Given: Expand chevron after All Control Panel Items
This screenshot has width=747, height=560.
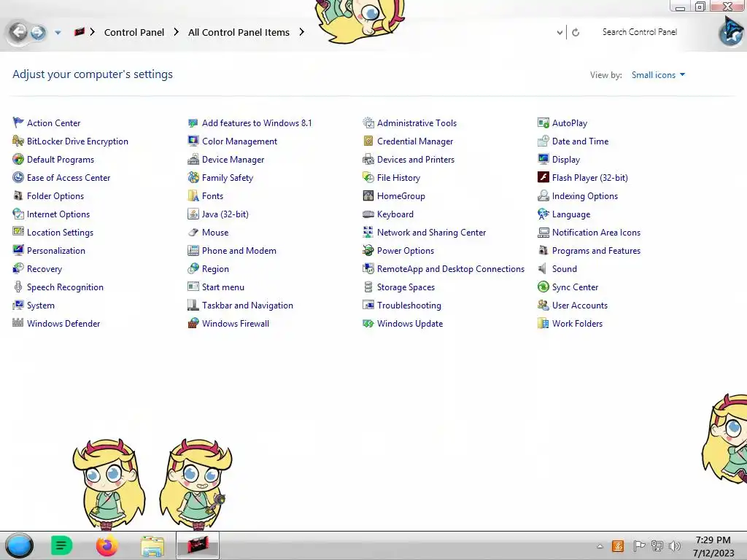Looking at the screenshot, I should point(301,32).
